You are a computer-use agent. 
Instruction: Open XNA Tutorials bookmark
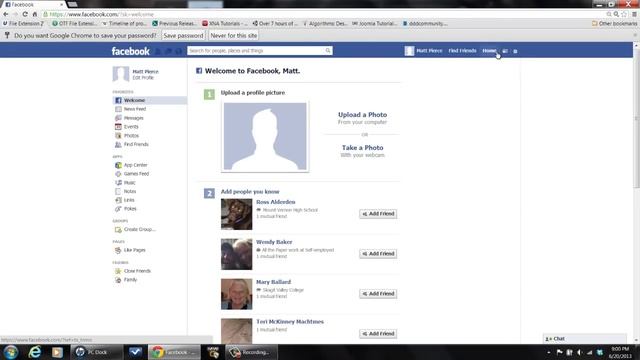224,24
